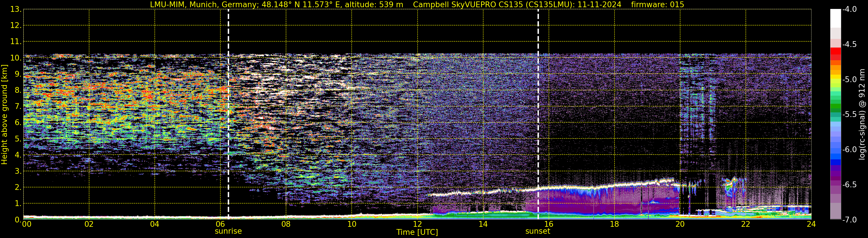Click the 20 tick label on time axis
The width and height of the screenshot is (868, 238).
point(680,224)
